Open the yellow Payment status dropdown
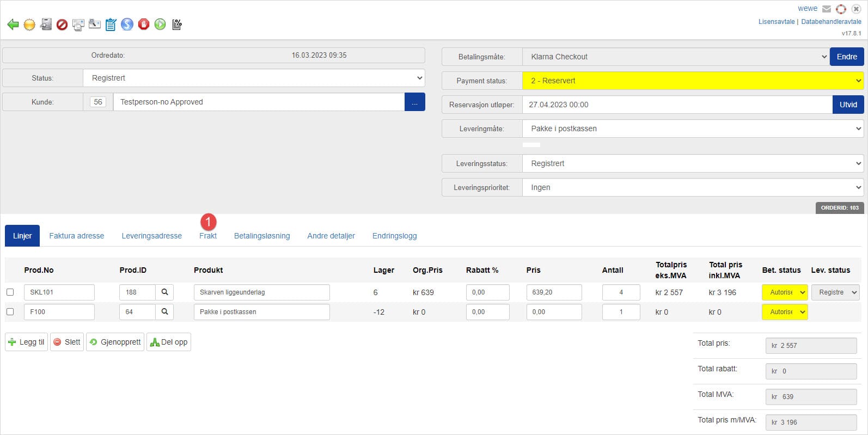 693,81
